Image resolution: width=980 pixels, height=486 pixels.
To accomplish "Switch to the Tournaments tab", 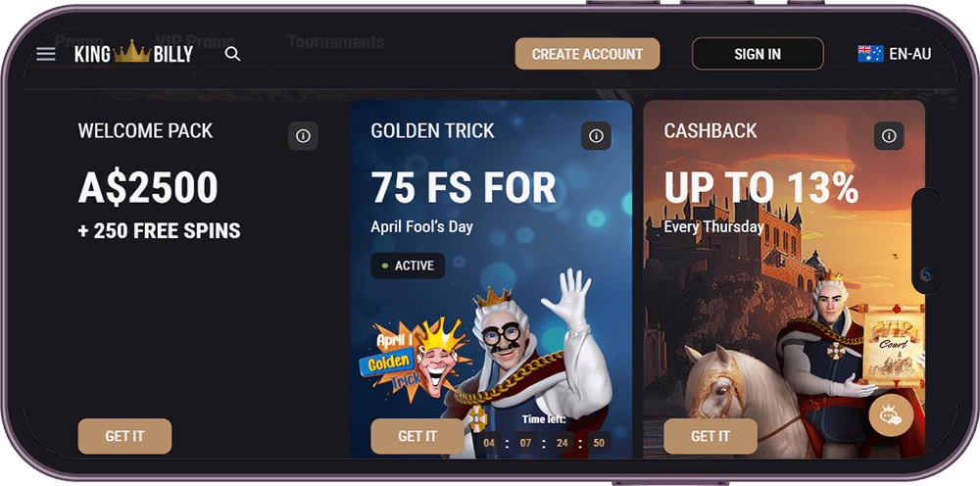I will (x=335, y=42).
